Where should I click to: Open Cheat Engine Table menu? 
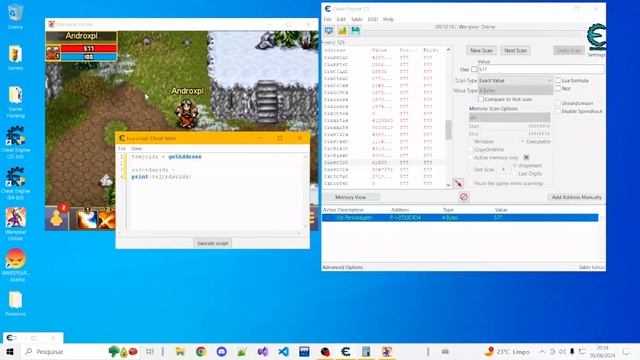(x=357, y=19)
